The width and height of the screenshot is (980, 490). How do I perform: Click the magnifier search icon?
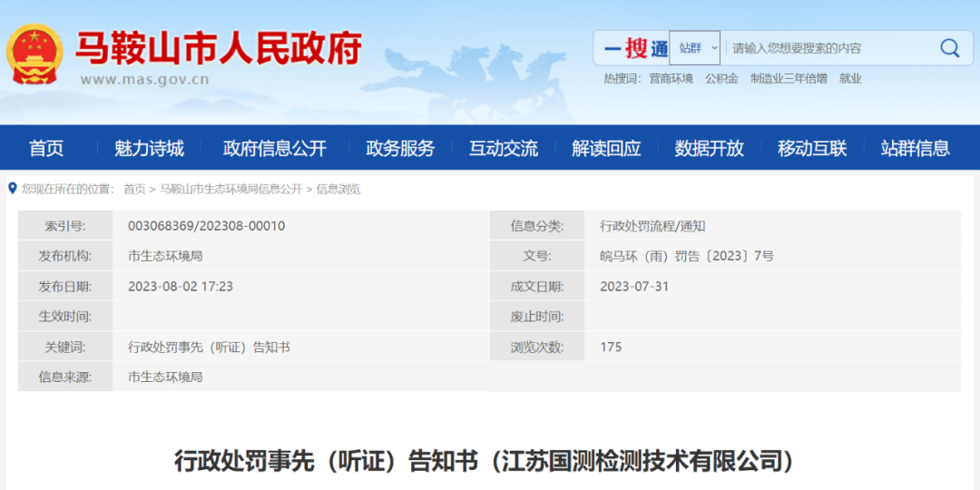949,48
